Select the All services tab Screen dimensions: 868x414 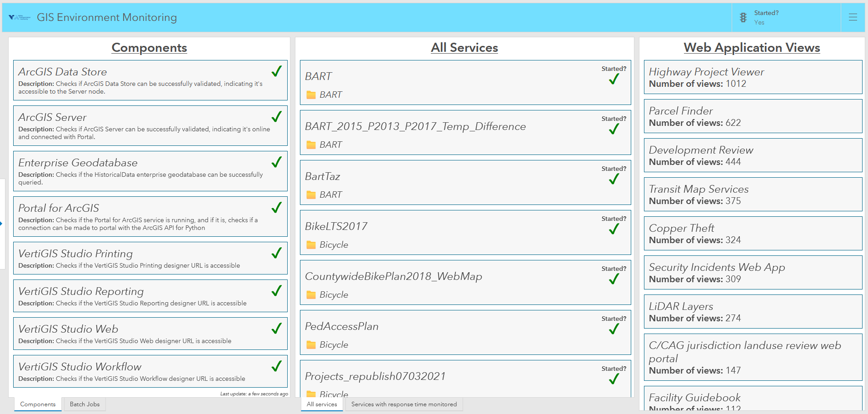(x=322, y=404)
